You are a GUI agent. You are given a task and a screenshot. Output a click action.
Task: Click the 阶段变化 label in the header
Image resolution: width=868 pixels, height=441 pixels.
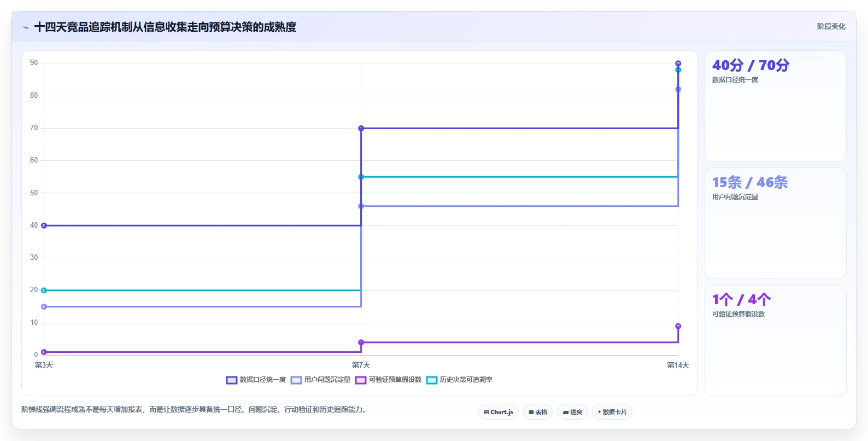pos(831,26)
